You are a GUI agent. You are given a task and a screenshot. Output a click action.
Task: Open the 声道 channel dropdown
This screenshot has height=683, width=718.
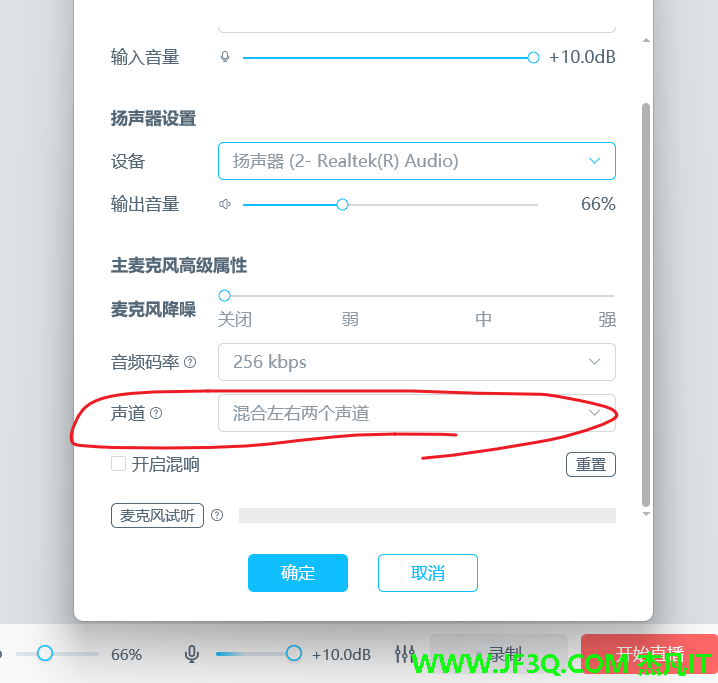coord(417,413)
